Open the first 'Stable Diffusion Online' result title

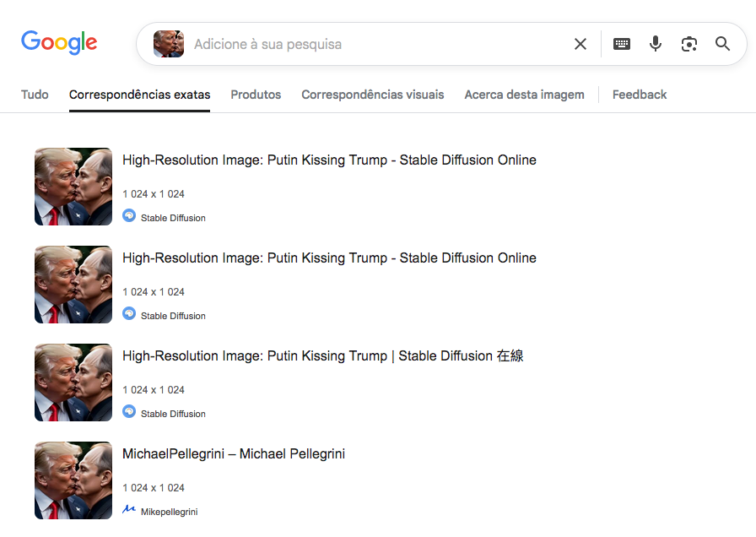(x=329, y=160)
